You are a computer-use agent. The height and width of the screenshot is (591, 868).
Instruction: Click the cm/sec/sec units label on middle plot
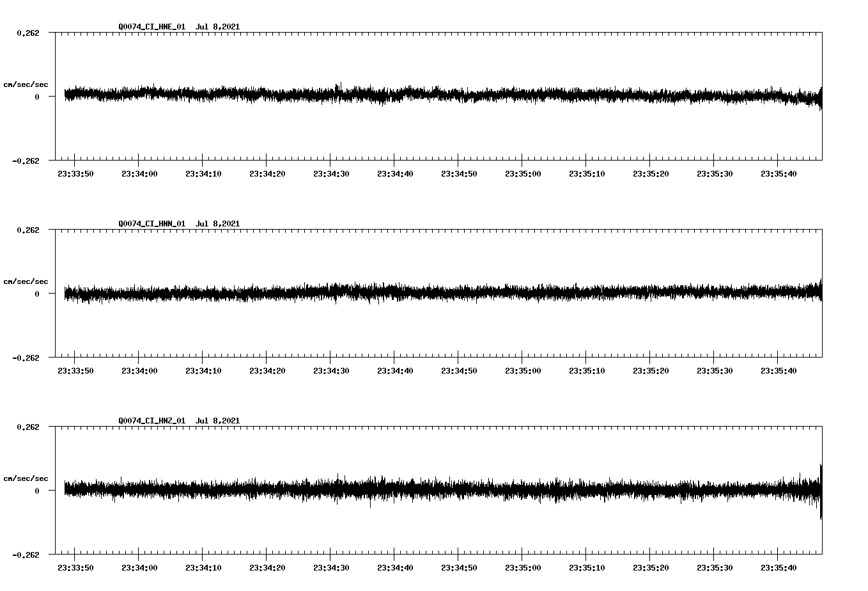(x=26, y=281)
